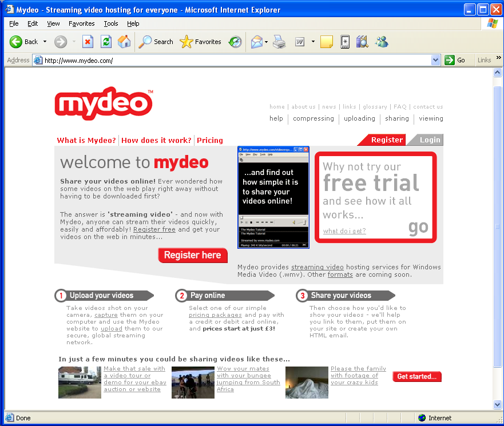The width and height of the screenshot is (504, 426).
Task: Click the uploading navigation link
Action: pyautogui.click(x=359, y=118)
